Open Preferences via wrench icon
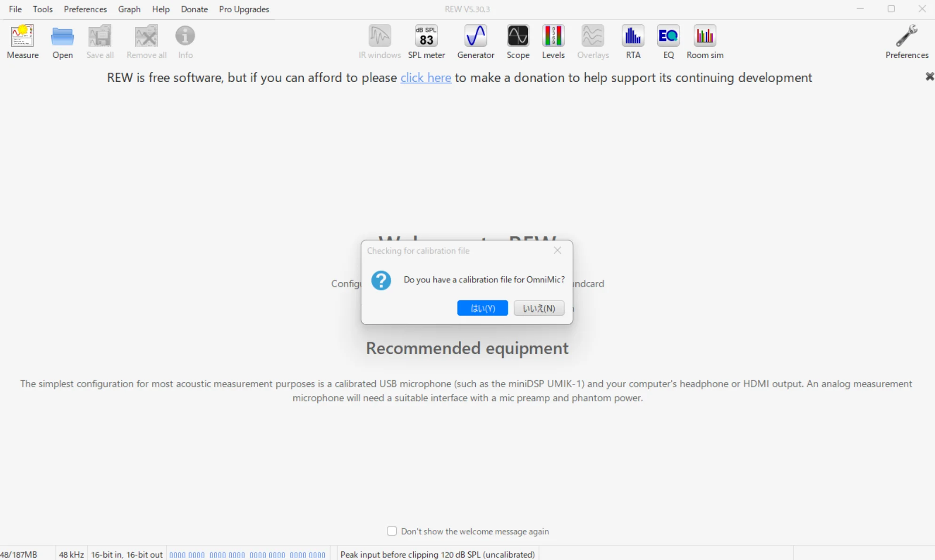935x560 pixels. 906,41
